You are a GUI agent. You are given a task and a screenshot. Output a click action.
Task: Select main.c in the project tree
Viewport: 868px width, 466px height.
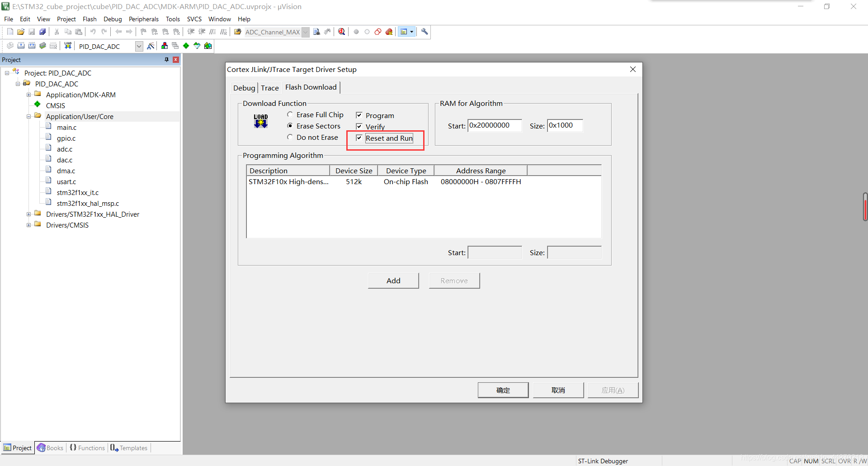click(66, 127)
